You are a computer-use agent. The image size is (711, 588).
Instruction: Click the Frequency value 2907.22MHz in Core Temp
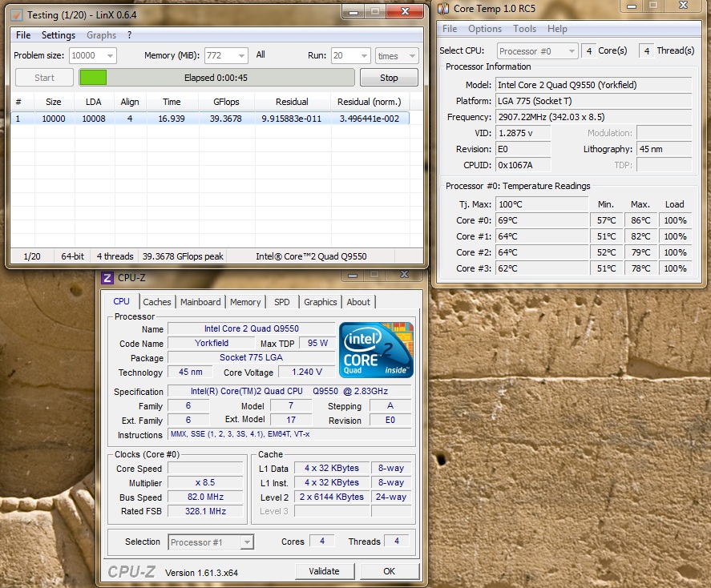593,117
